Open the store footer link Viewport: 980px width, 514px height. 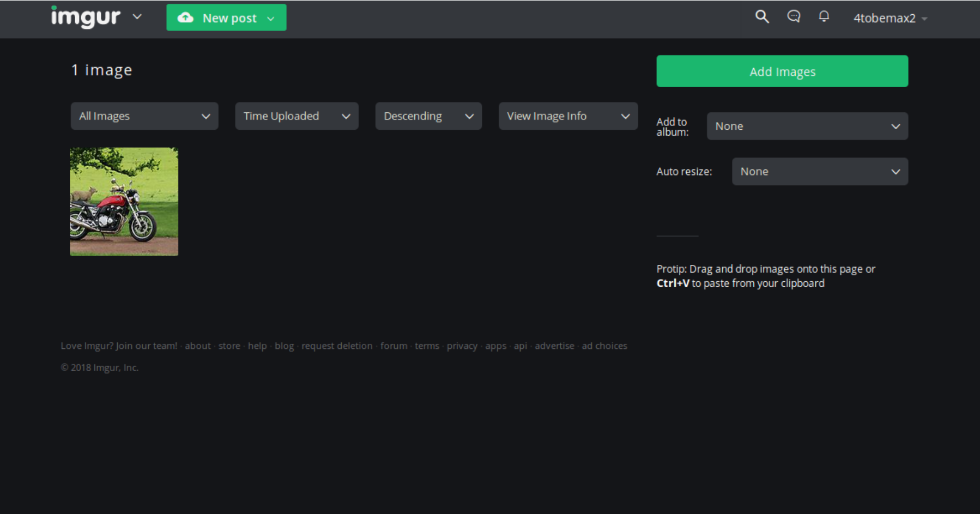point(229,346)
